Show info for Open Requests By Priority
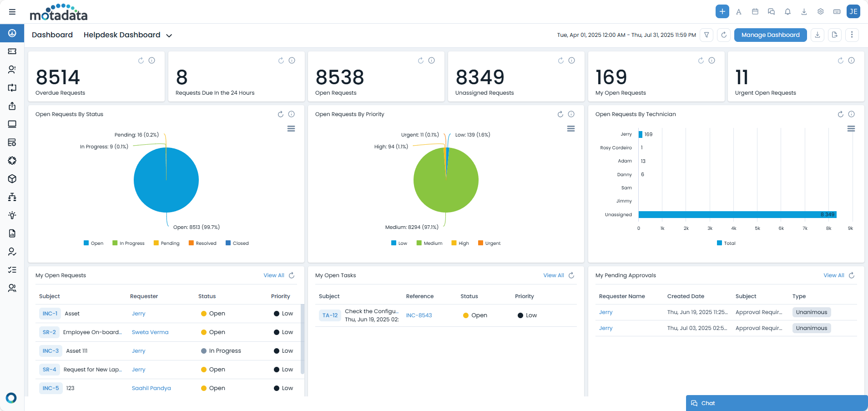The width and height of the screenshot is (868, 411). pyautogui.click(x=571, y=114)
